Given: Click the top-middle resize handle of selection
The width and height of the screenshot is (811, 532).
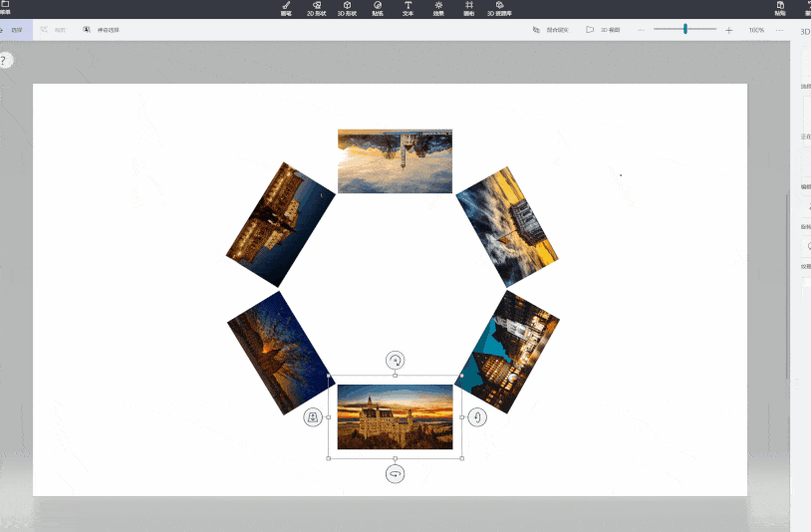Looking at the screenshot, I should click(x=396, y=376).
